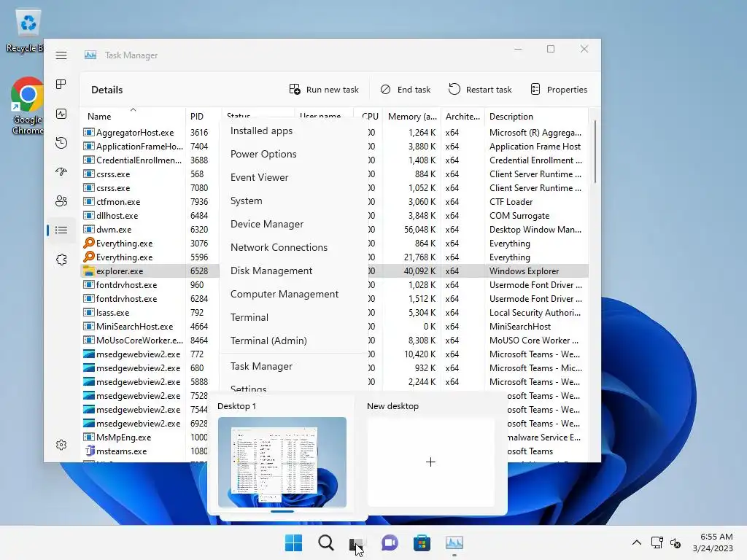Image resolution: width=747 pixels, height=560 pixels.
Task: Sort by the Architecture column header
Action: [462, 116]
